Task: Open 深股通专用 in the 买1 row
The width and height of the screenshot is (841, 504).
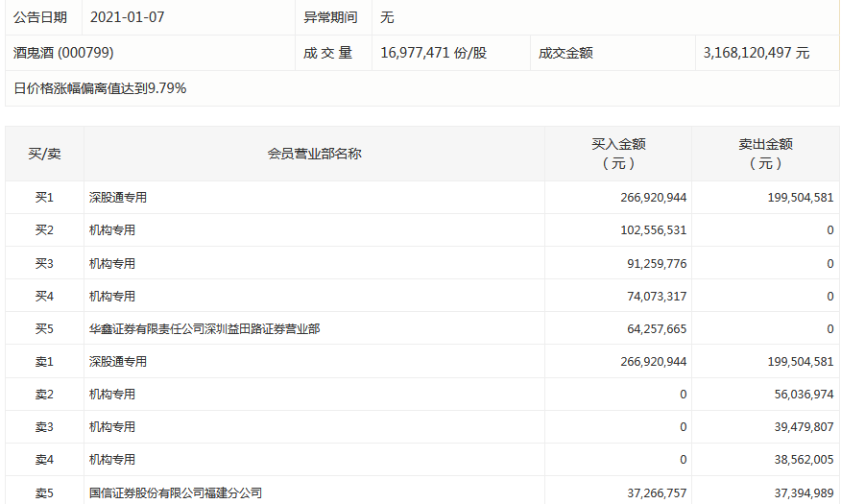Action: tap(118, 198)
